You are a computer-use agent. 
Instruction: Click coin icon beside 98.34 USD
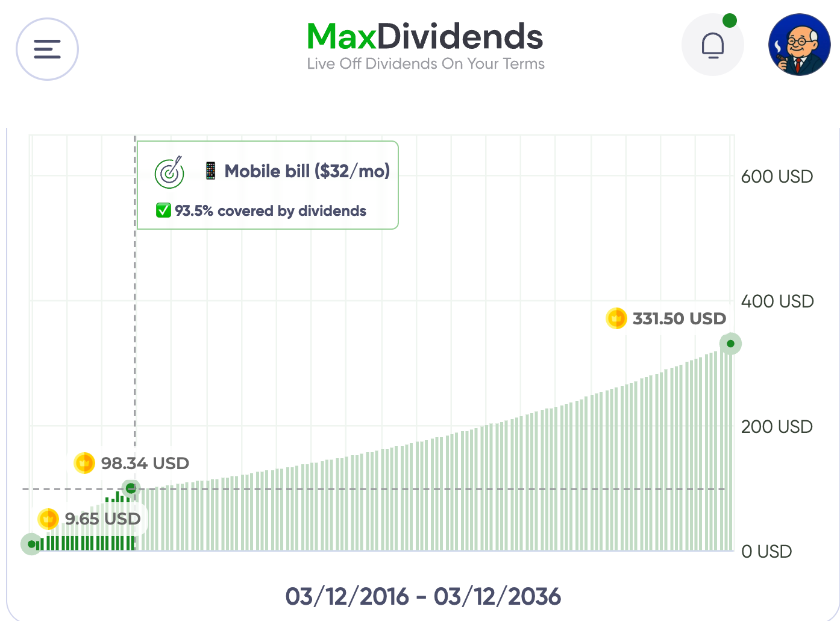pos(84,463)
